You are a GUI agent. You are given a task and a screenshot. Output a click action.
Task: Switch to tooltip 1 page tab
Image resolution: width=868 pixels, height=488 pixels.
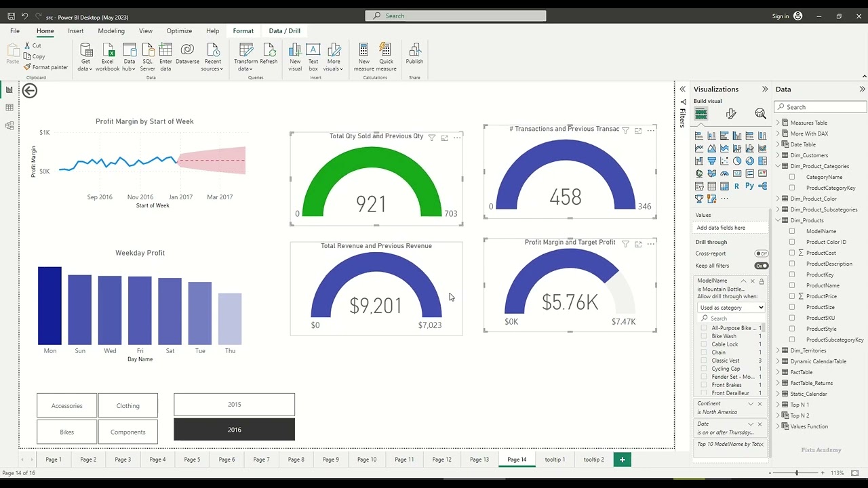pos(555,460)
